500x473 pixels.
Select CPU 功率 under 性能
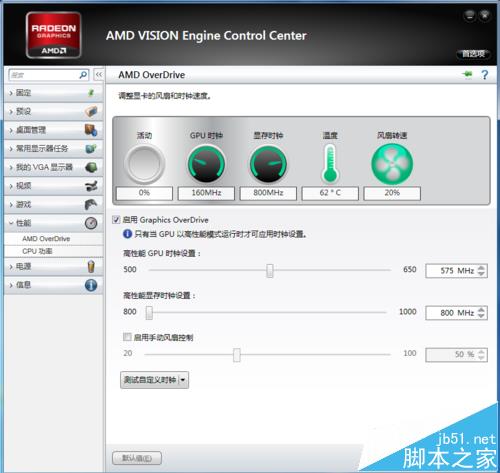tap(37, 251)
